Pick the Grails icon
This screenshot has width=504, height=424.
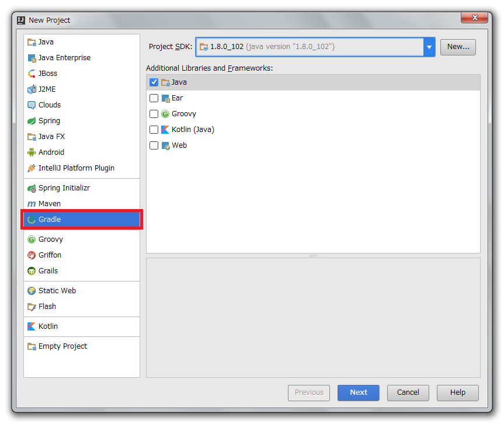[x=32, y=271]
